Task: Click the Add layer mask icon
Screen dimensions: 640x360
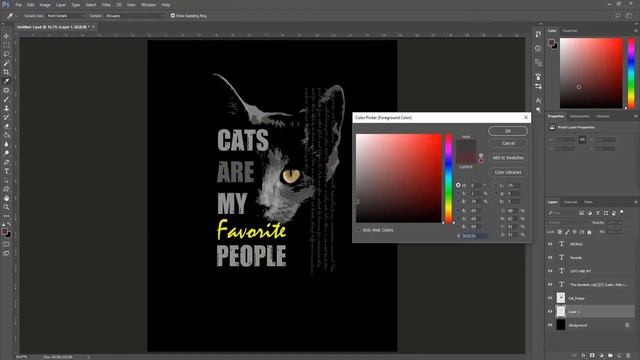Action: click(x=592, y=356)
